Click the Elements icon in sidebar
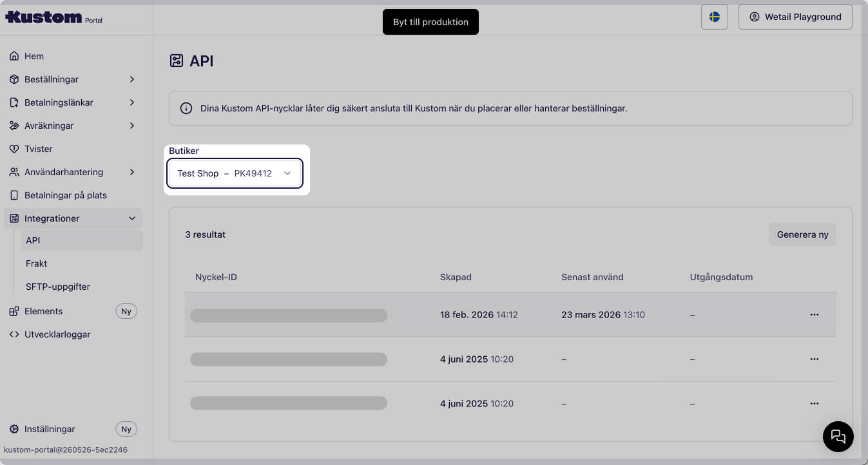 14,311
